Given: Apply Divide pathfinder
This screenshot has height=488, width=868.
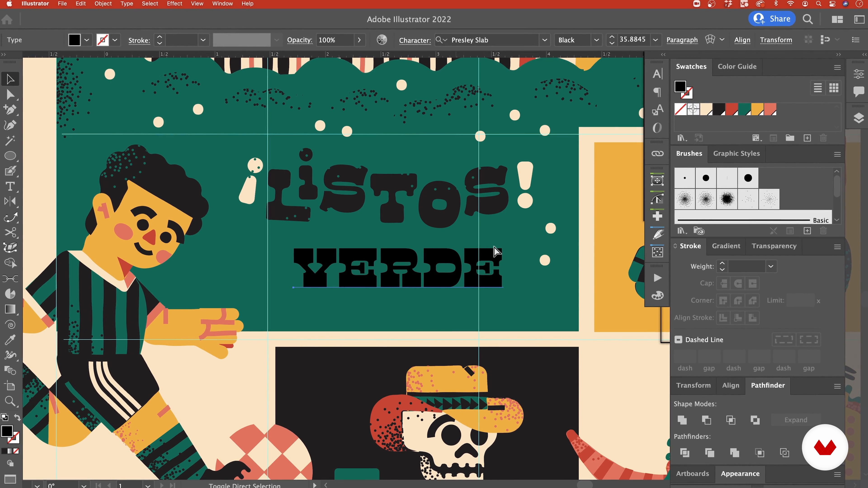Looking at the screenshot, I should coord(684,453).
